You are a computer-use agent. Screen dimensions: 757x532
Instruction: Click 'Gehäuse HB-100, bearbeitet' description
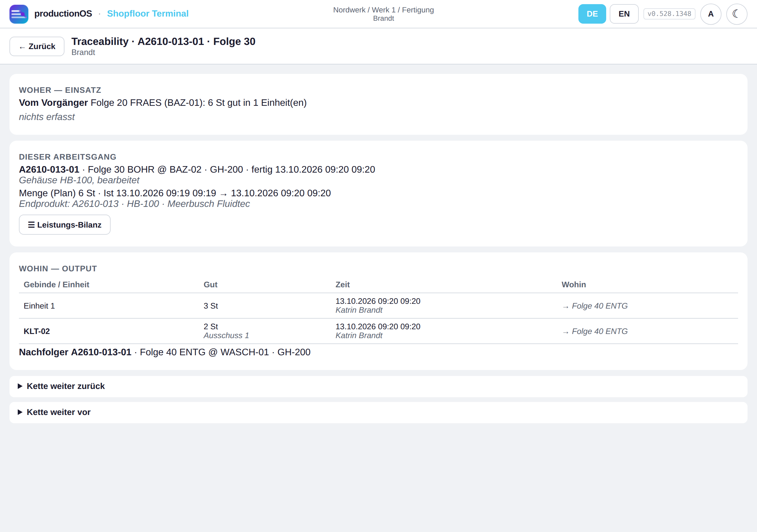[79, 180]
